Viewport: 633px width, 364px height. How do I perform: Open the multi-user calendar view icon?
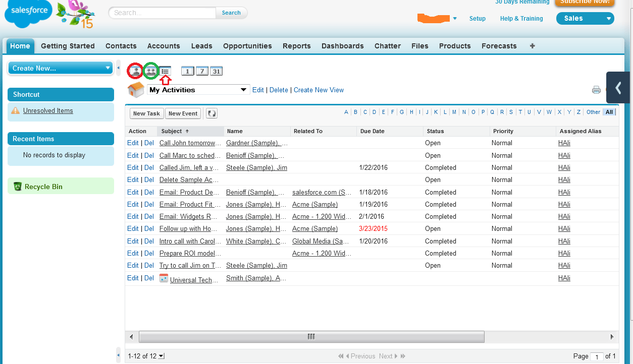coord(151,71)
